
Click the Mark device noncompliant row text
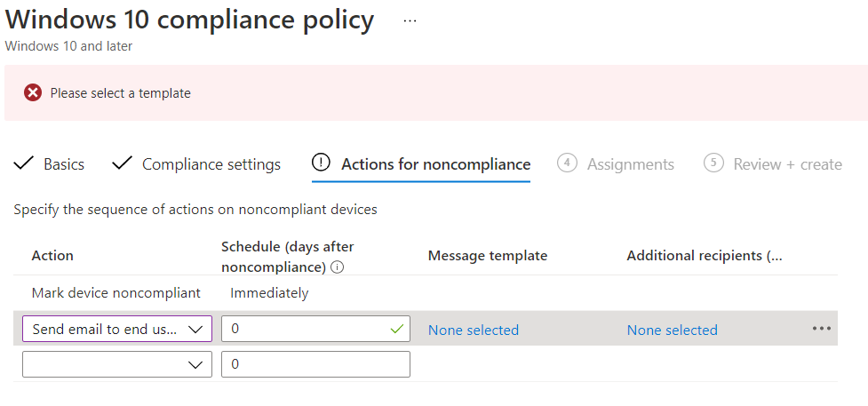tap(116, 293)
